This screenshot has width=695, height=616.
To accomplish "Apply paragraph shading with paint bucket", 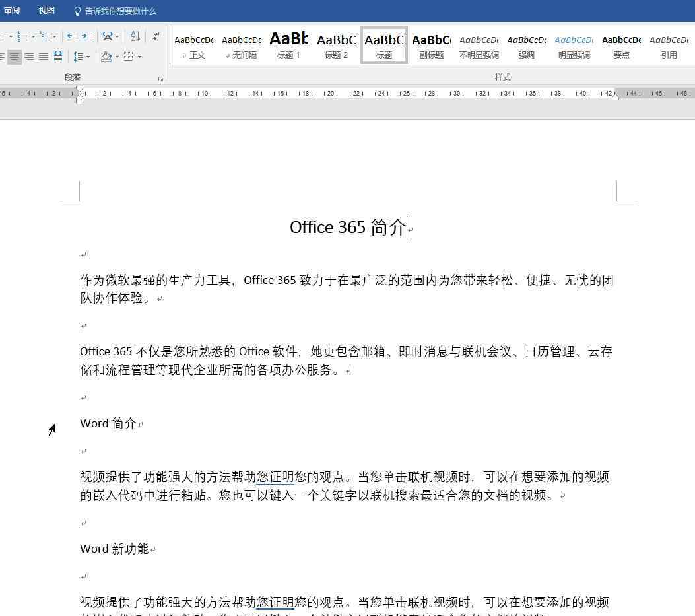I will pyautogui.click(x=106, y=57).
